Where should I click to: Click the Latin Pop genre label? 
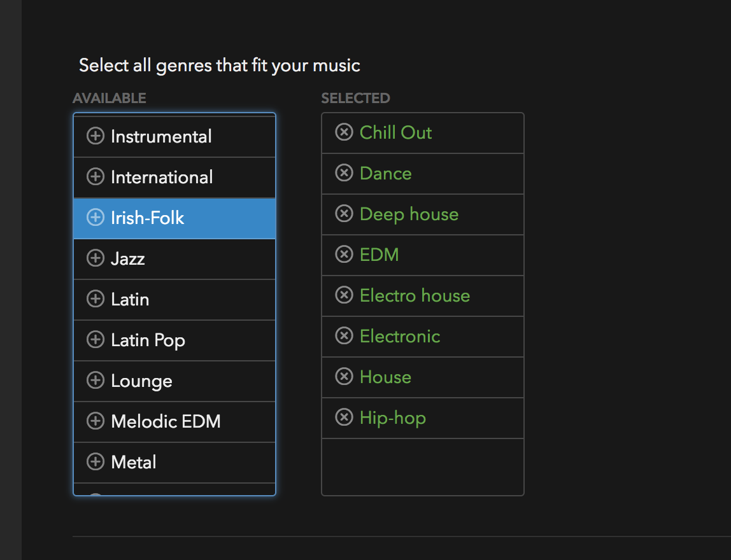(148, 340)
